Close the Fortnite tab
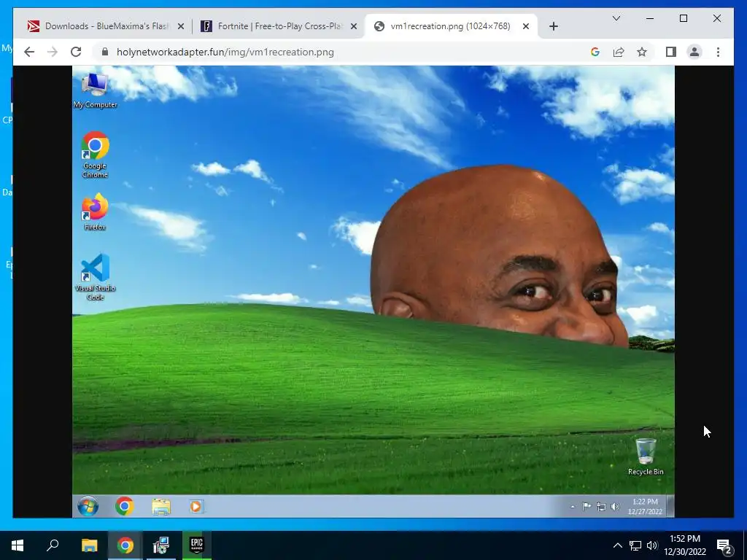The image size is (747, 560). [x=354, y=27]
